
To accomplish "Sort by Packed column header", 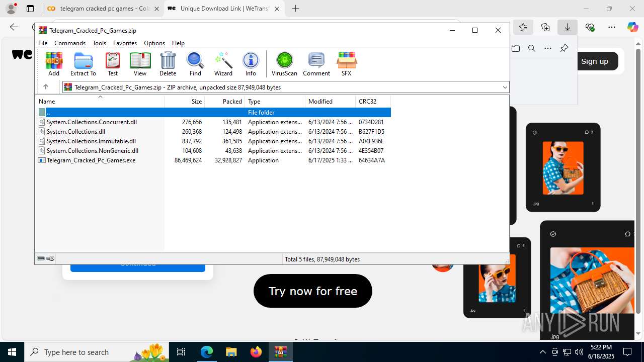I will point(224,102).
